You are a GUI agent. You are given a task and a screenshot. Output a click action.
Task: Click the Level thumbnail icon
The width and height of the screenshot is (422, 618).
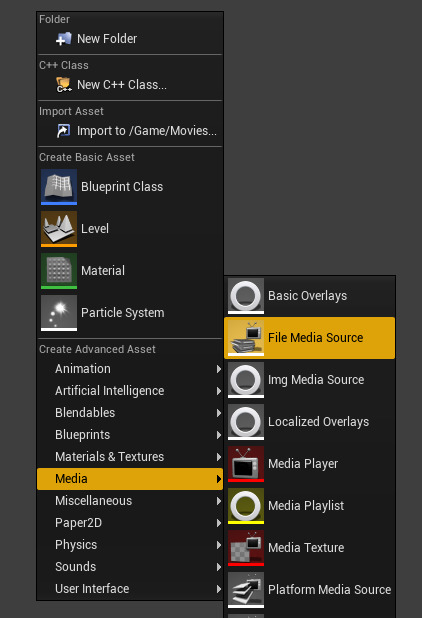(x=59, y=229)
